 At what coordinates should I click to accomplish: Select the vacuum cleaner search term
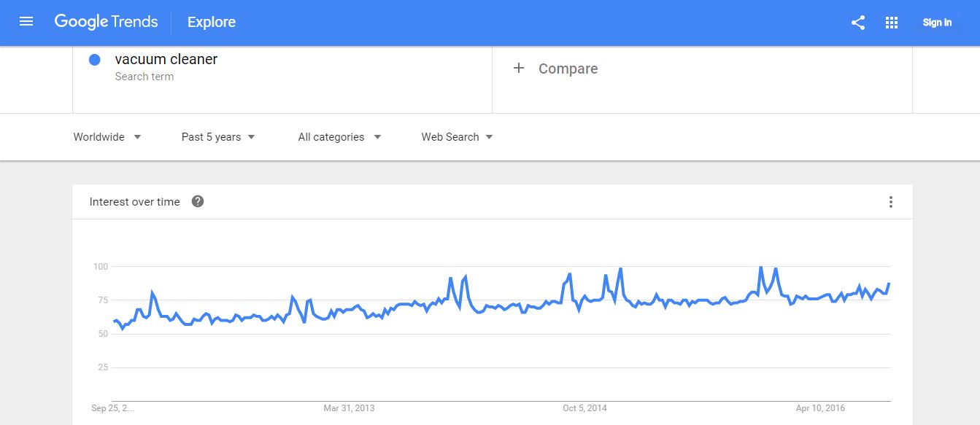[166, 59]
